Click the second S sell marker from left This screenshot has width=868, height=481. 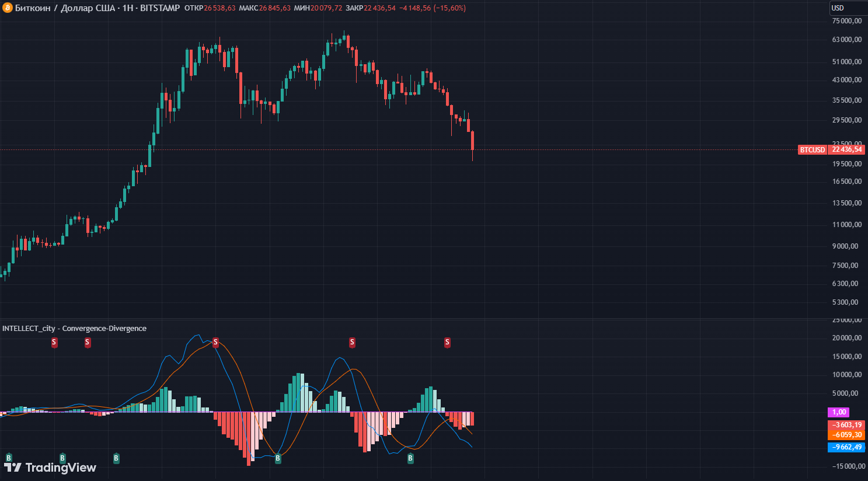88,343
